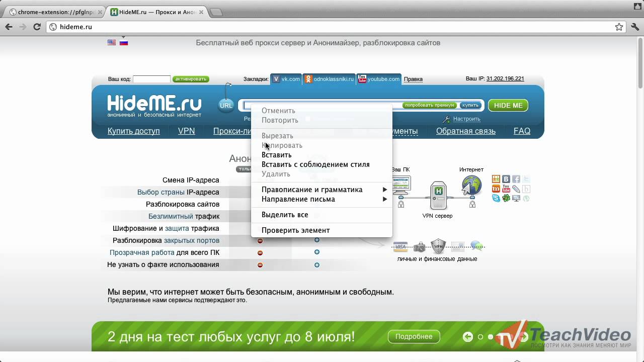
Task: Open the 'VPN' nav link
Action: tap(186, 131)
